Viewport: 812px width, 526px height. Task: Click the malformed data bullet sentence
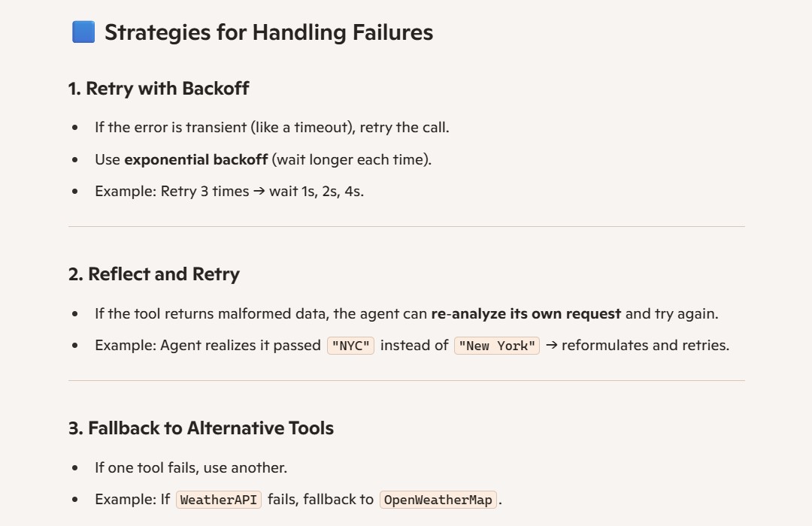coord(407,314)
